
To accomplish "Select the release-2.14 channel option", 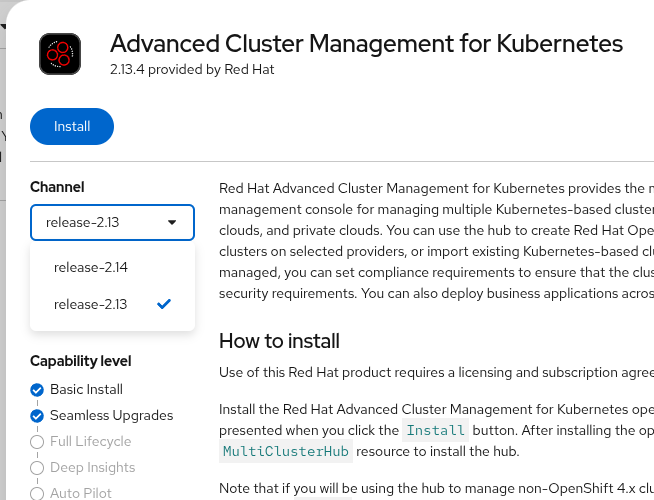I will (x=91, y=267).
